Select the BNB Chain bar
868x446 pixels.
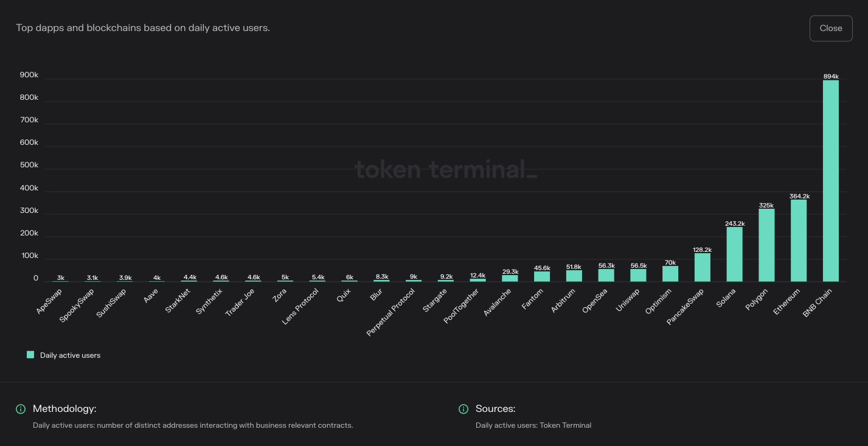[x=831, y=181]
